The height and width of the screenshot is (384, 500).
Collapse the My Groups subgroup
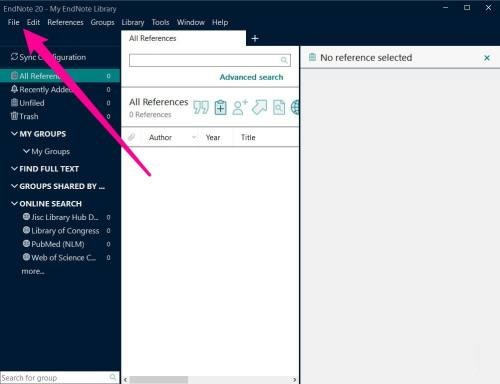point(26,151)
